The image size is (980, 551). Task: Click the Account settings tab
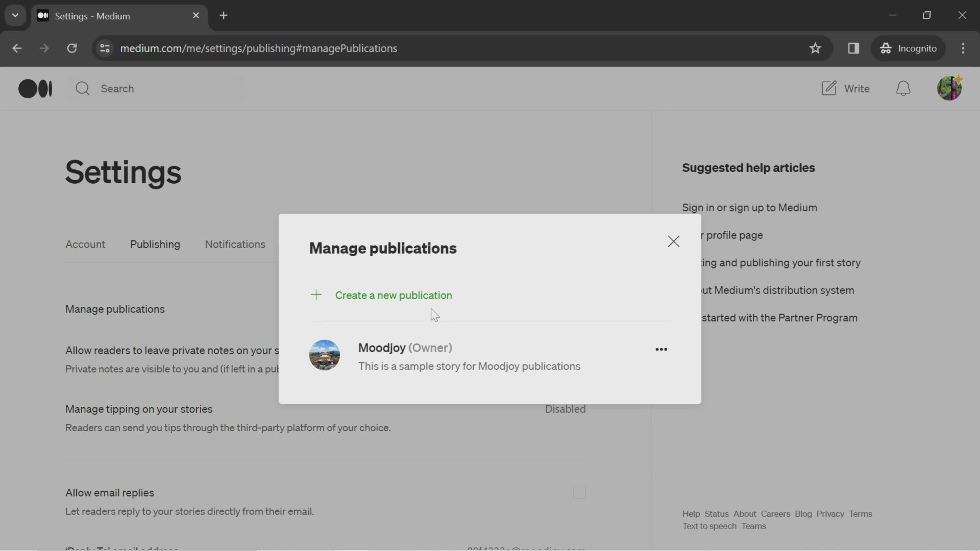(x=85, y=244)
